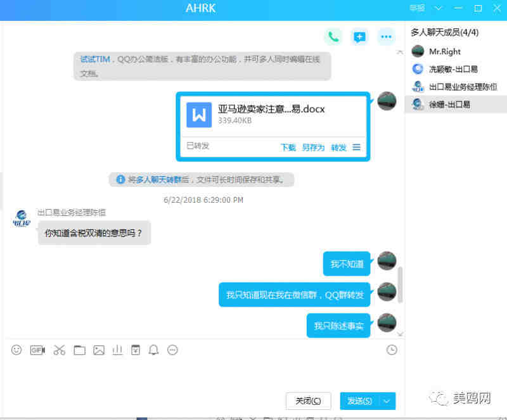507x420 pixels.
Task: Click 出口易业务经理陈恒's avatar in the member list
Action: [418, 87]
